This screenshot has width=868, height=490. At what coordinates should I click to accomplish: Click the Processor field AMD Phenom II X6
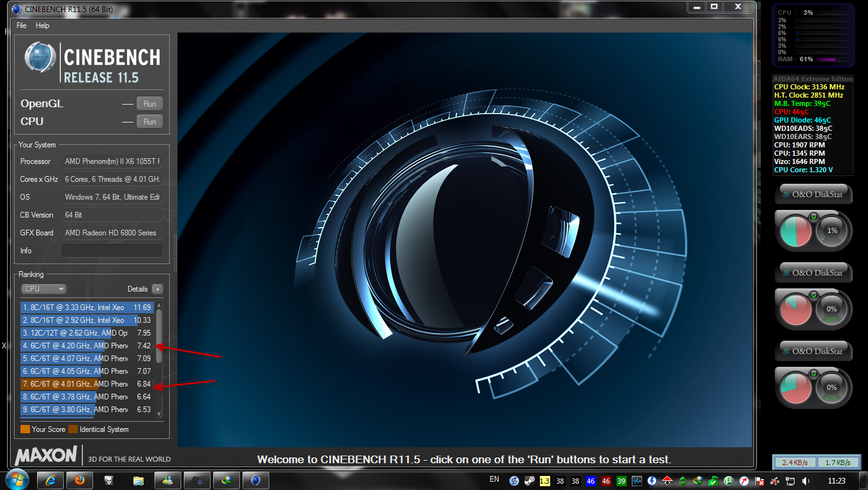112,161
